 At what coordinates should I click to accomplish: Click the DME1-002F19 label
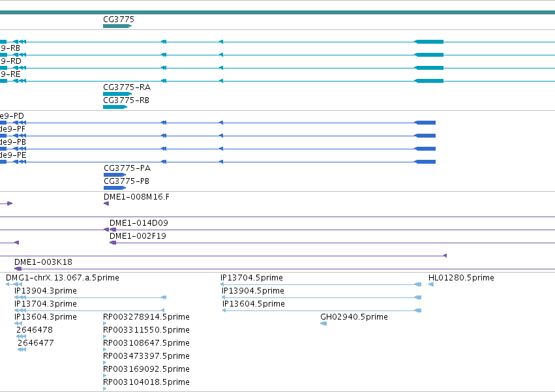coord(138,236)
